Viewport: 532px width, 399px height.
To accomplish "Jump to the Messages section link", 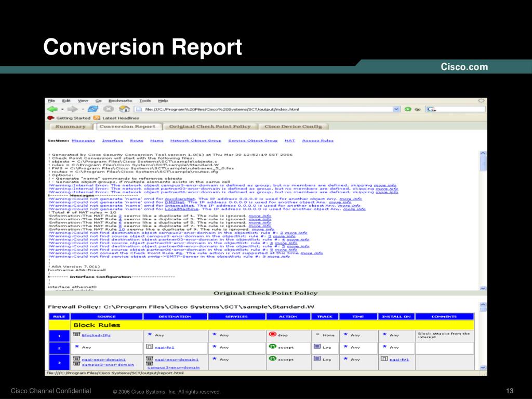I will coord(84,140).
